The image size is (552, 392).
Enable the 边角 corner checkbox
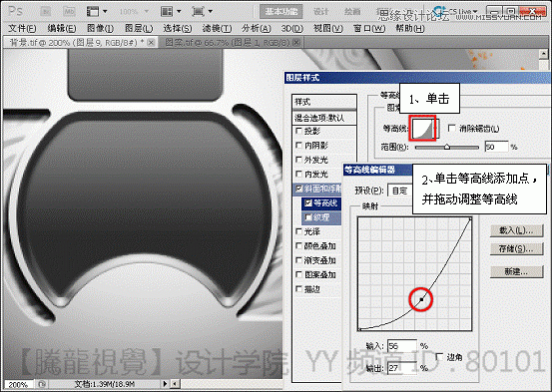click(439, 357)
